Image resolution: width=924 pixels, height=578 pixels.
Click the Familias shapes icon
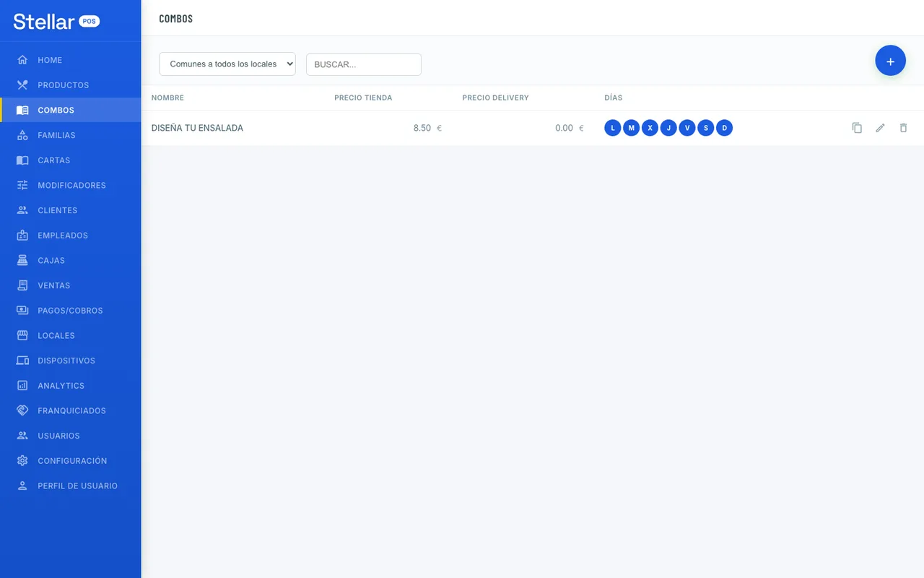[22, 135]
